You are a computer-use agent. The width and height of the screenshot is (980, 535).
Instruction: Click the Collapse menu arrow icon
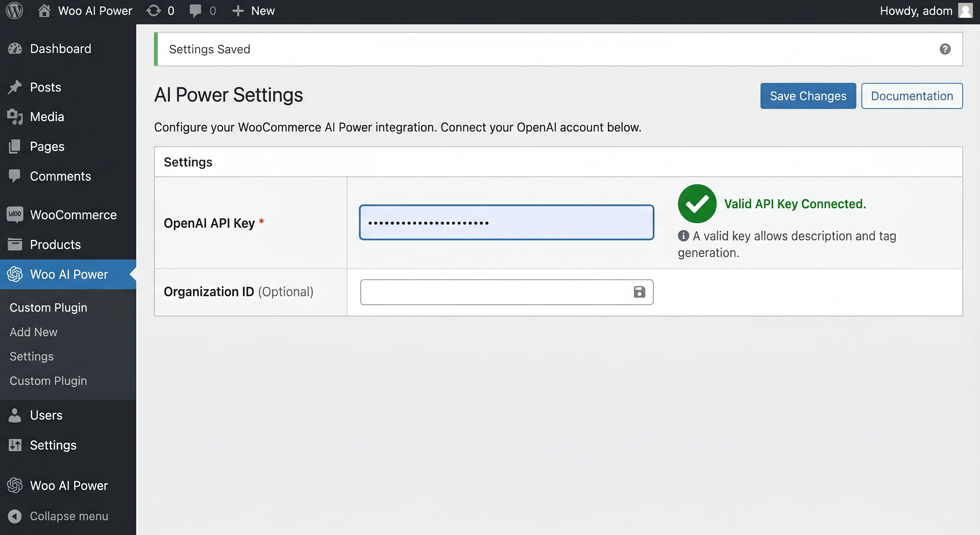[x=15, y=516]
